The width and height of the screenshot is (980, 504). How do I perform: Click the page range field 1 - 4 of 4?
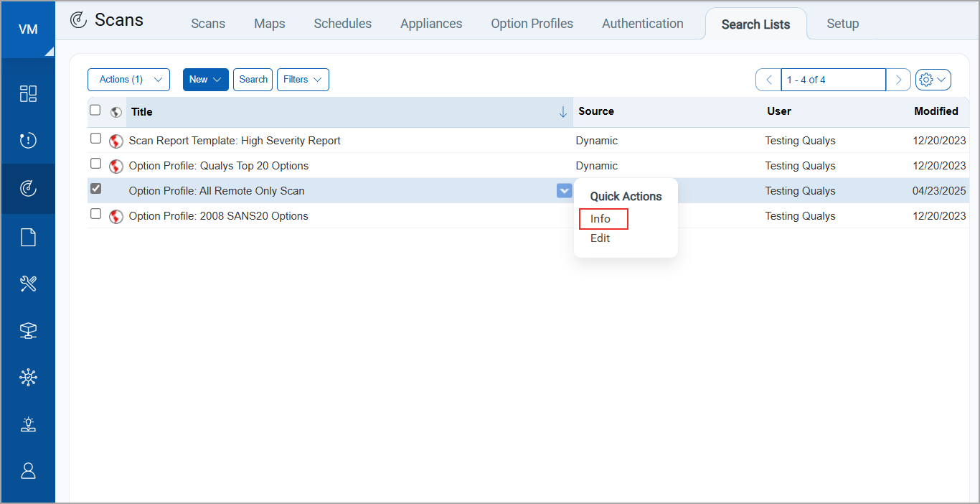tap(834, 80)
